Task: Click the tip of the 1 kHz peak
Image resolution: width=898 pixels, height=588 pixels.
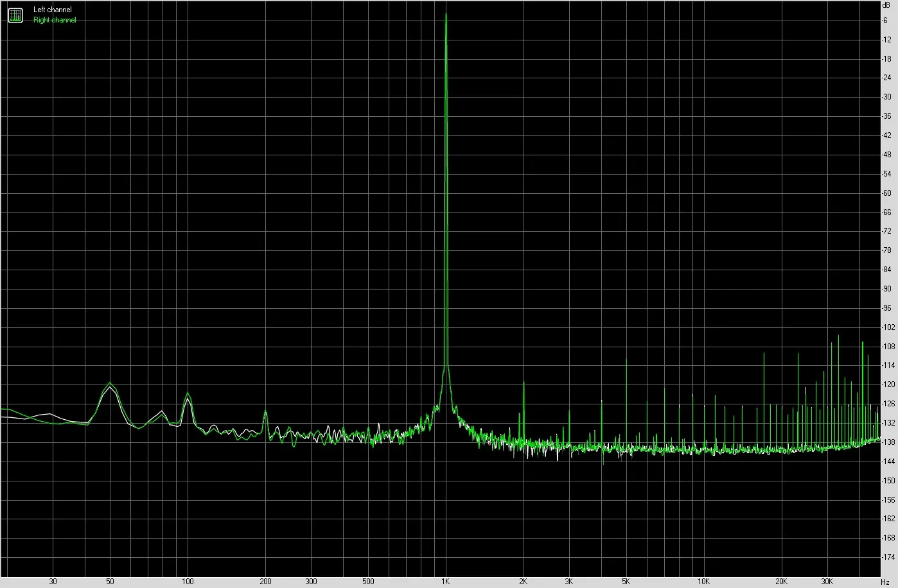Action: click(x=446, y=14)
